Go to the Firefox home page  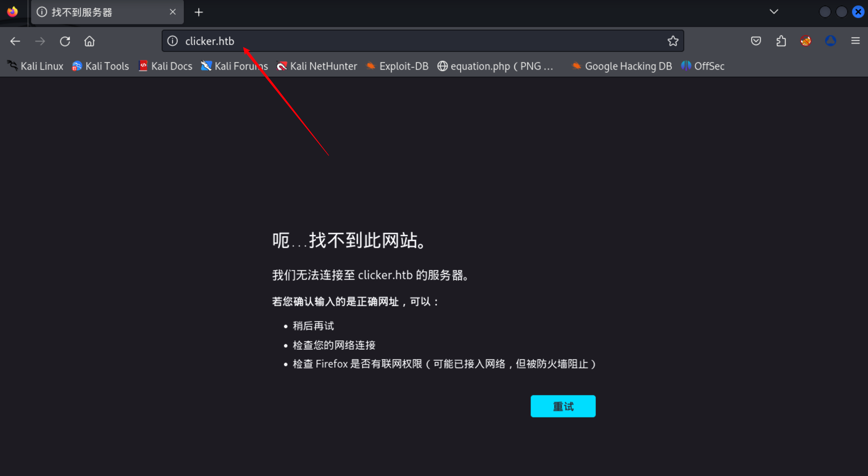pyautogui.click(x=89, y=41)
